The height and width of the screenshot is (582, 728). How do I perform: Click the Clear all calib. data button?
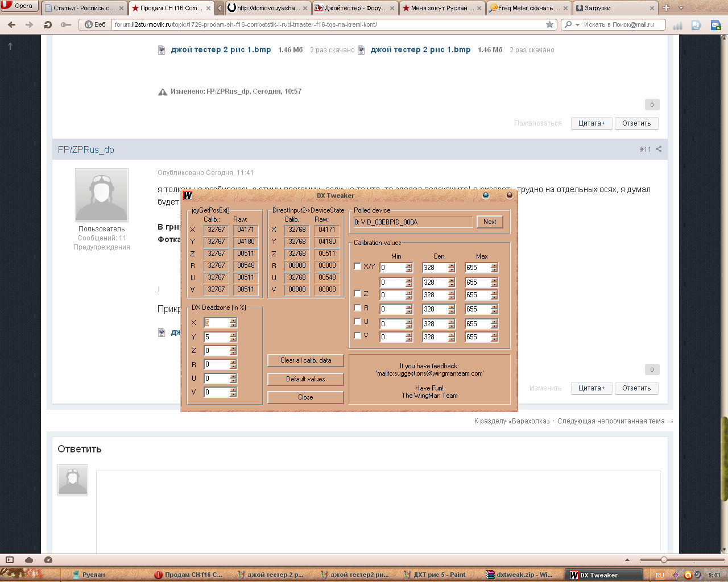[x=305, y=360]
